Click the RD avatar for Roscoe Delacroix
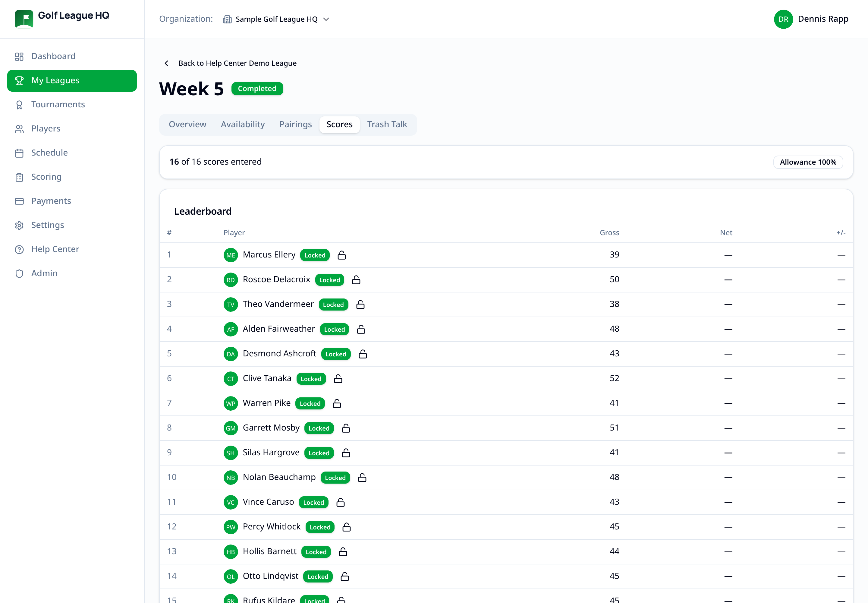Image resolution: width=868 pixels, height=603 pixels. [231, 280]
